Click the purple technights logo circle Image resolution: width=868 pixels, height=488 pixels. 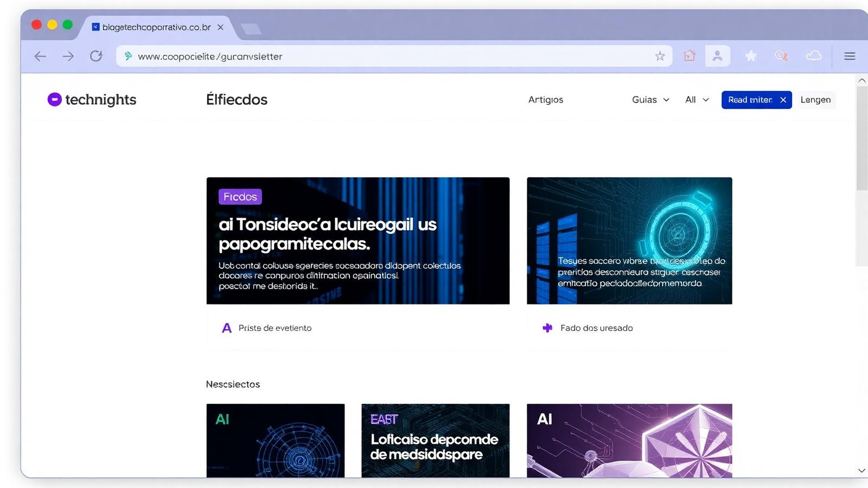pos(54,99)
